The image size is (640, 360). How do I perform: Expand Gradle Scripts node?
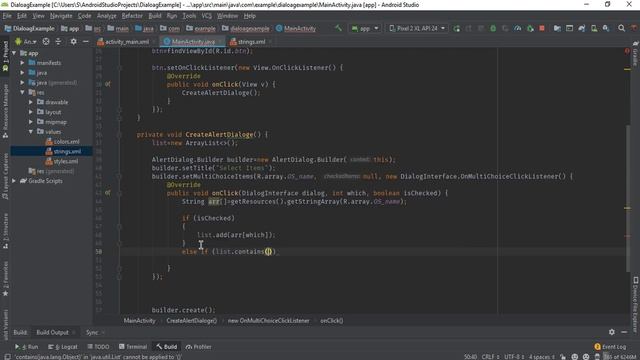coord(14,181)
